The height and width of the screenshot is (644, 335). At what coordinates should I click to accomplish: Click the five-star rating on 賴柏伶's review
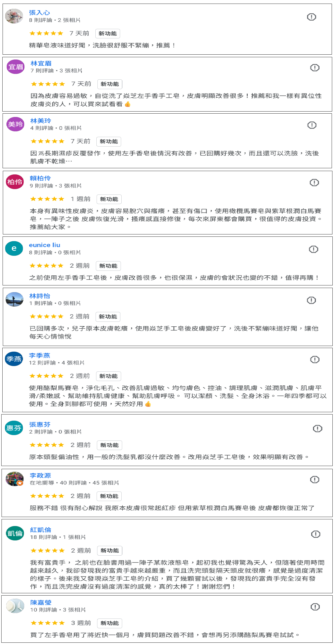pos(47,199)
